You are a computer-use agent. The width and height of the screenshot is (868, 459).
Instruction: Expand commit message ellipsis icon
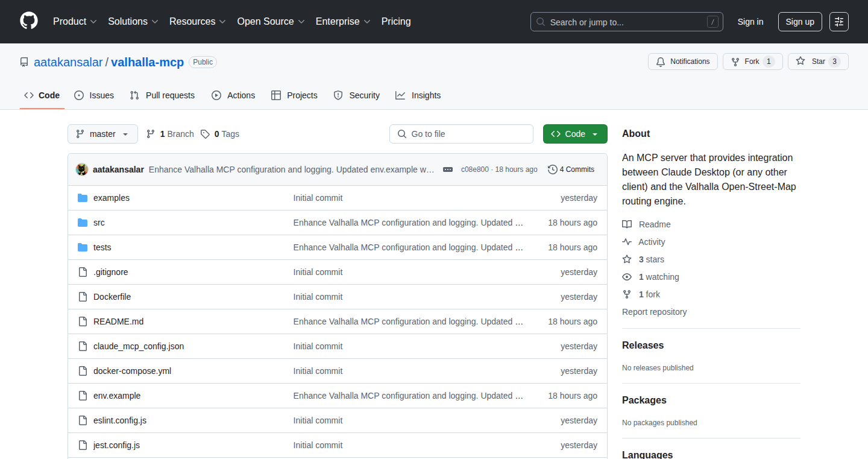[x=448, y=169]
